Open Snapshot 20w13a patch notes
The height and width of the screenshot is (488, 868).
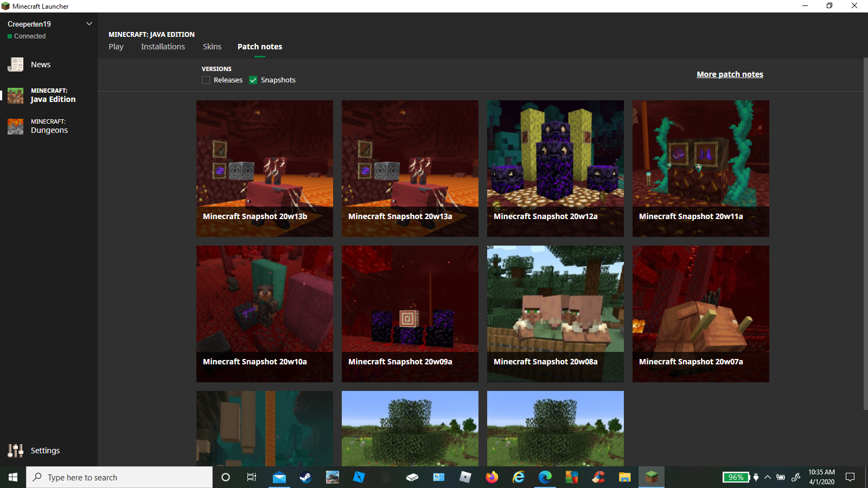pos(410,169)
